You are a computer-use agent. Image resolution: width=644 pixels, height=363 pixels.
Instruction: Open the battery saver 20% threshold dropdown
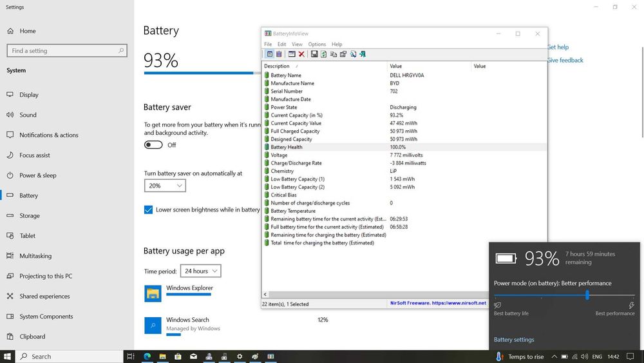click(165, 186)
